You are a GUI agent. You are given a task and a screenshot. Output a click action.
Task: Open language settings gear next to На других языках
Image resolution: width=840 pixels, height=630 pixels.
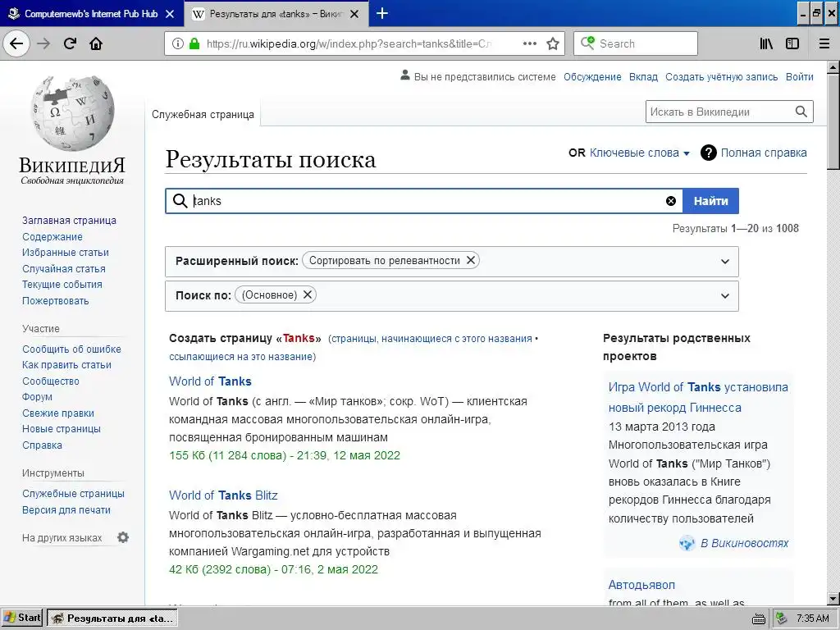point(123,537)
